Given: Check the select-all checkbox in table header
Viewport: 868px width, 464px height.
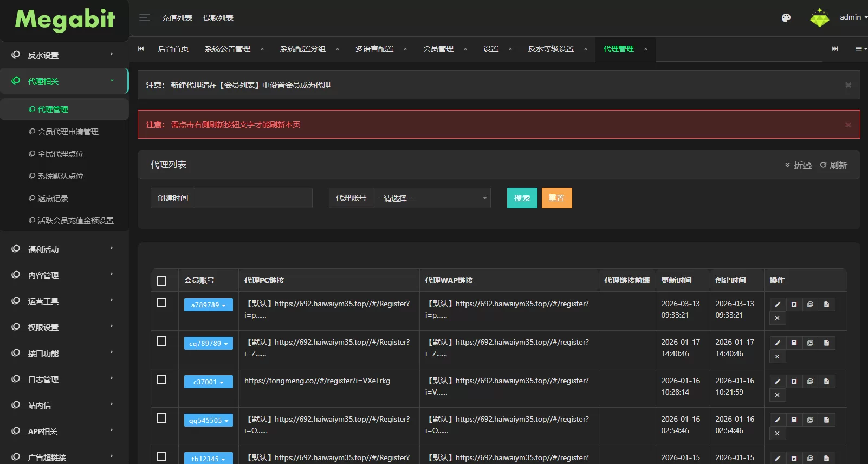Looking at the screenshot, I should click(161, 281).
